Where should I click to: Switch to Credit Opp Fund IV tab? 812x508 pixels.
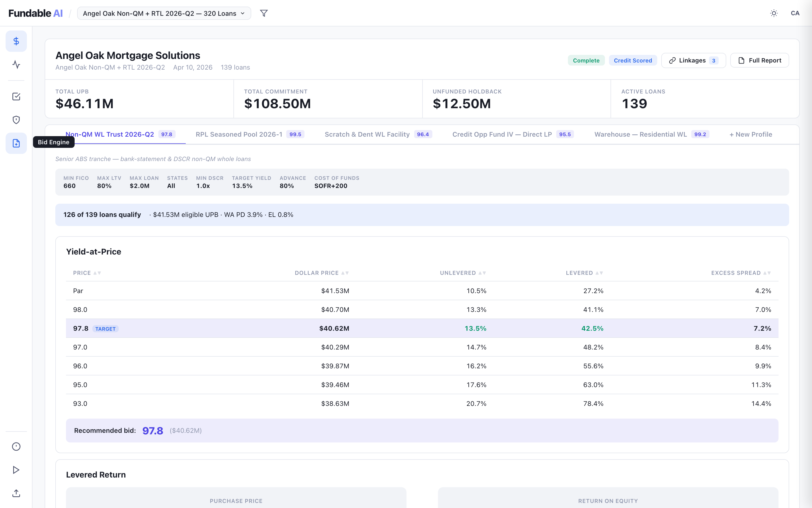tap(513, 134)
